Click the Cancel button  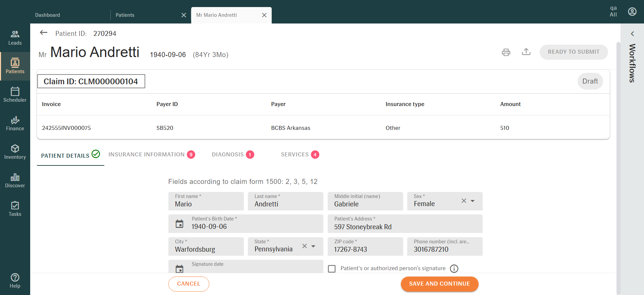coord(189,284)
